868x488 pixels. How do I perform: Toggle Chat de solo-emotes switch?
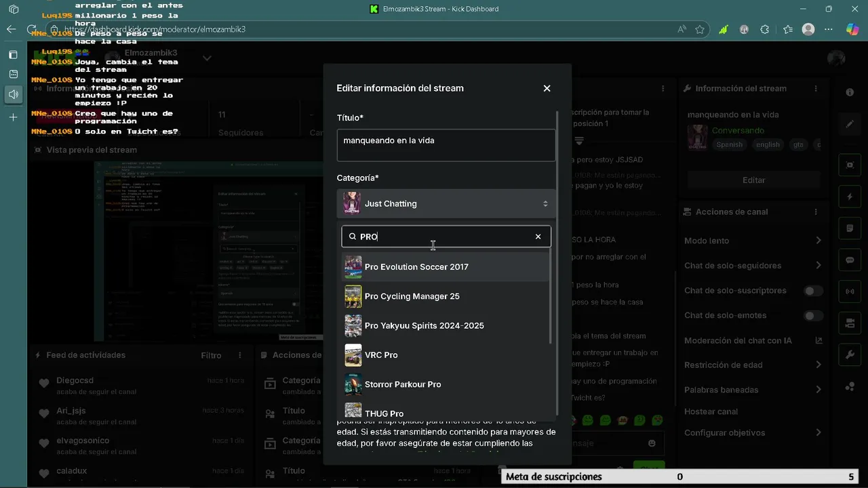813,316
